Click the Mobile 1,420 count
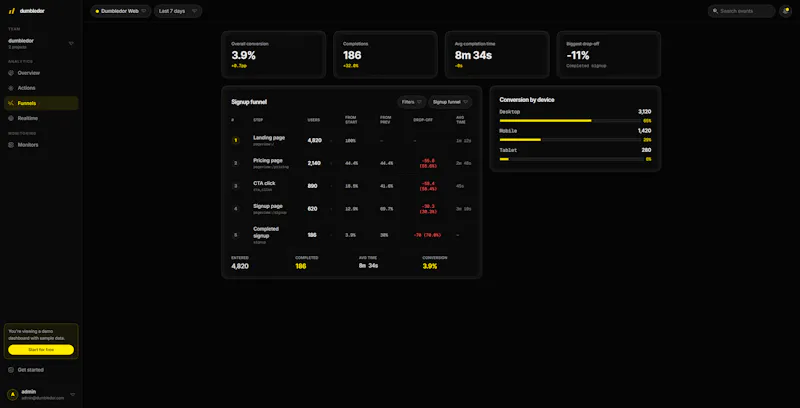The width and height of the screenshot is (800, 408). coord(644,131)
